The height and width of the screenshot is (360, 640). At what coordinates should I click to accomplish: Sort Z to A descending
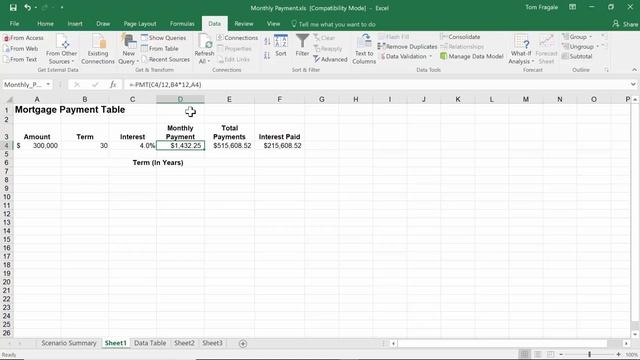tap(267, 55)
